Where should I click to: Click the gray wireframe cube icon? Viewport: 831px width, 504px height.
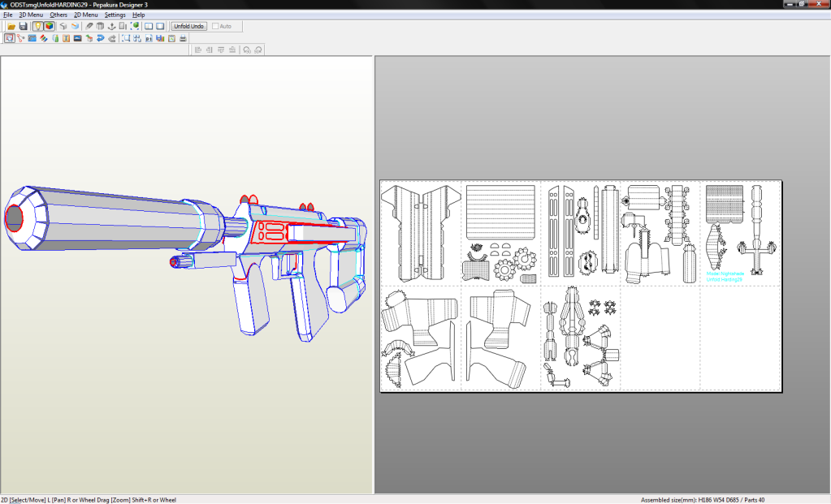[63, 26]
